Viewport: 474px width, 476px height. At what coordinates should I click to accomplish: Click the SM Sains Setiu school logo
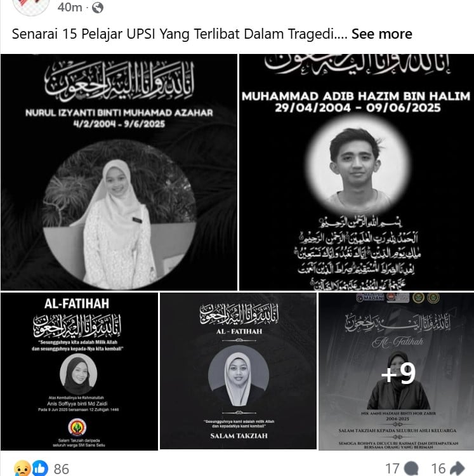click(x=77, y=427)
